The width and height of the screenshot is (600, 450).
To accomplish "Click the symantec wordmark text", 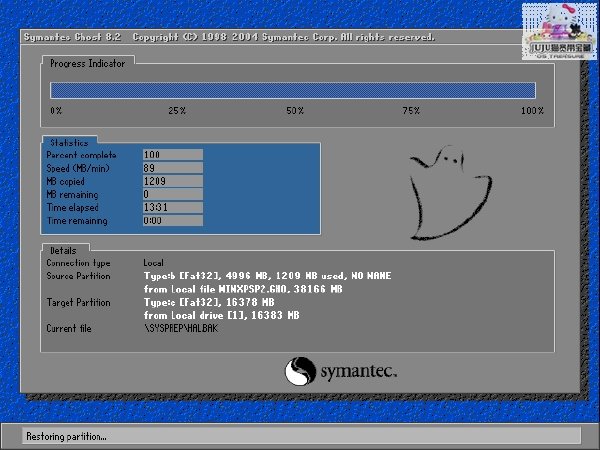I will pos(359,372).
